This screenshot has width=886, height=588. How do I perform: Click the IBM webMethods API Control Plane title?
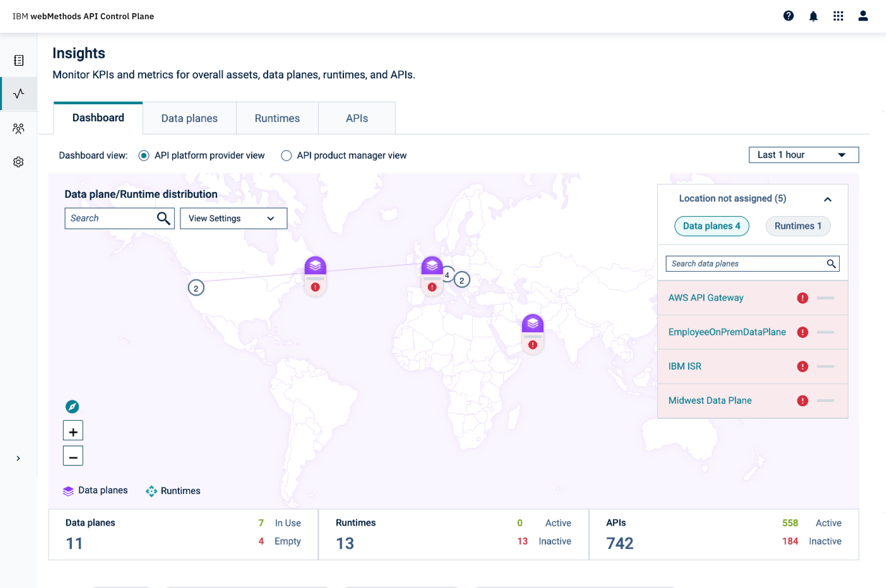coord(83,16)
